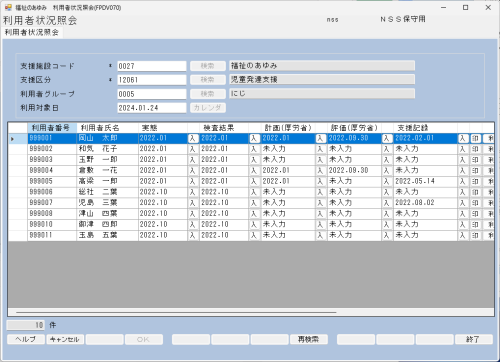The height and width of the screenshot is (362, 500).
Task: Click 評価 date 2022.09.30 in row 999004
Action: tap(354, 171)
